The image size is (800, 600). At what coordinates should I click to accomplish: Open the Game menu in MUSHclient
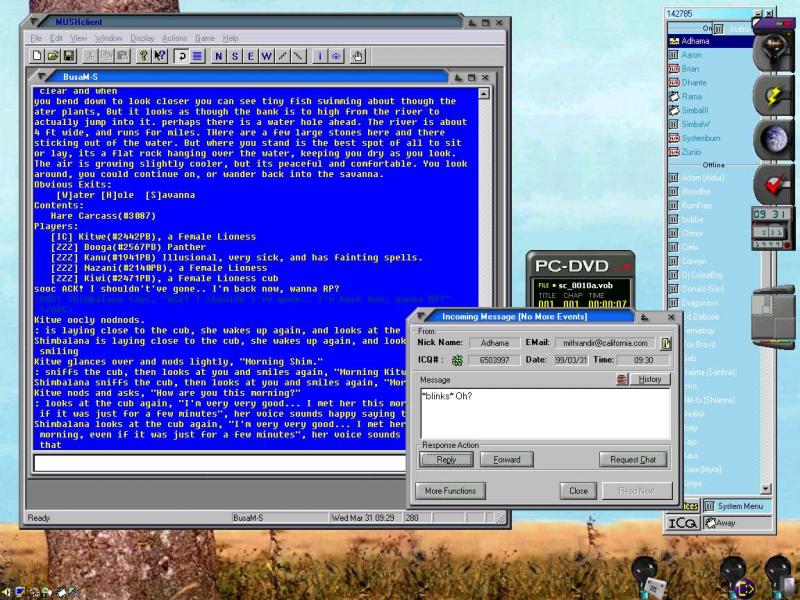(x=204, y=38)
